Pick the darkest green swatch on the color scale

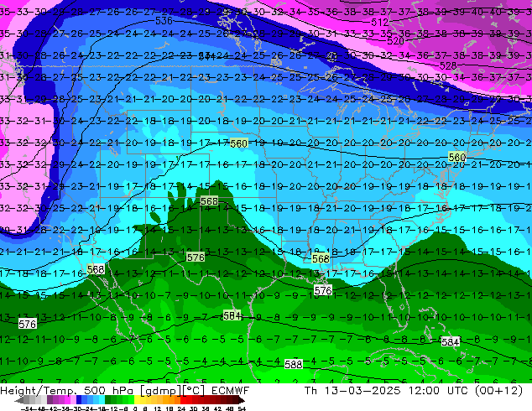point(108,400)
